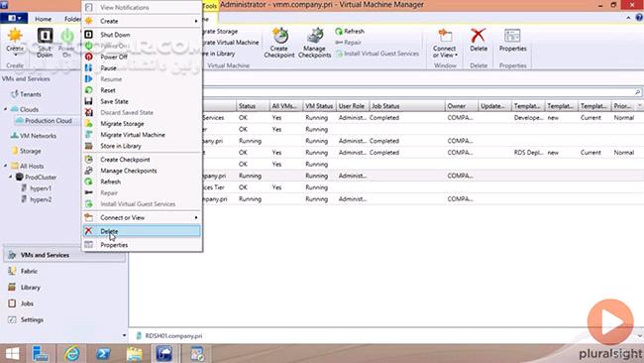Expand Connect or View submenu
The height and width of the screenshot is (363, 644).
click(142, 217)
